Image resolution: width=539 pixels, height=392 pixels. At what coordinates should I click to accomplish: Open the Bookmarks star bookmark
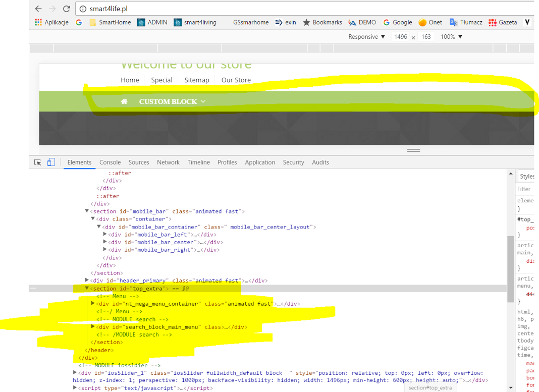click(x=322, y=22)
